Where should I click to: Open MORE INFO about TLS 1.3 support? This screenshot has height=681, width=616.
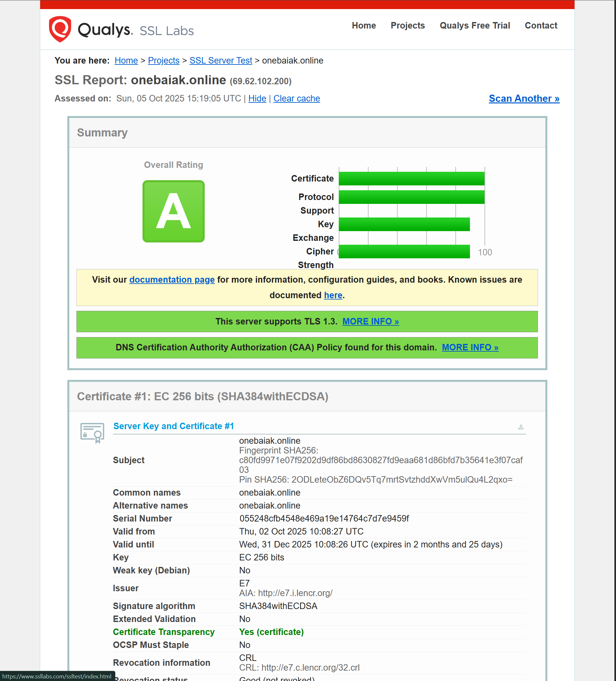point(370,321)
